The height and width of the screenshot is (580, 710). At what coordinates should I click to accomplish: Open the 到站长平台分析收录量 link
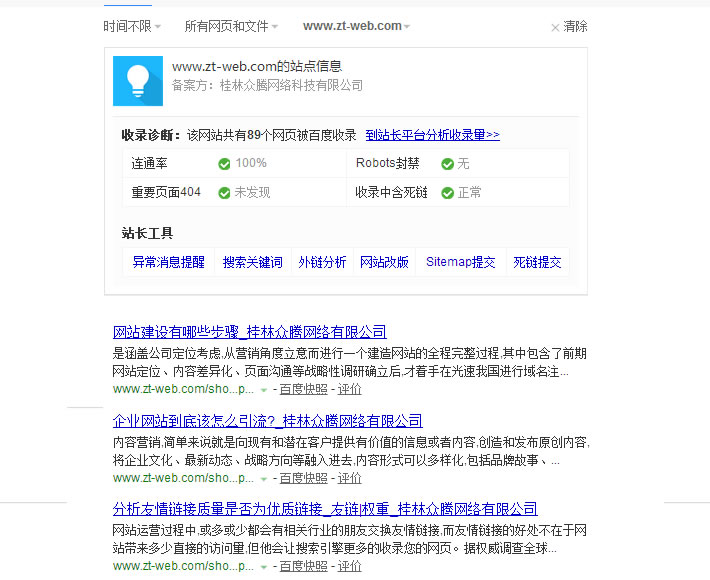pyautogui.click(x=432, y=135)
